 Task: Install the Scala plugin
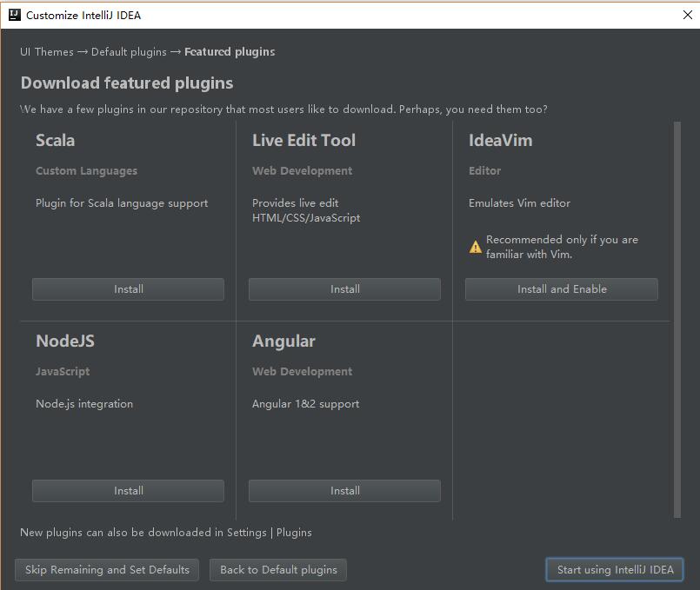click(128, 289)
